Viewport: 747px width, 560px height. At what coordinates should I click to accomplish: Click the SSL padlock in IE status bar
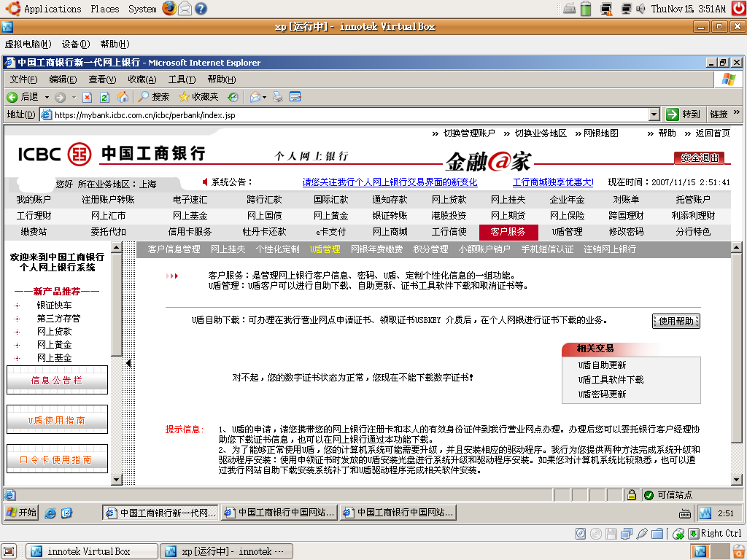tap(631, 495)
